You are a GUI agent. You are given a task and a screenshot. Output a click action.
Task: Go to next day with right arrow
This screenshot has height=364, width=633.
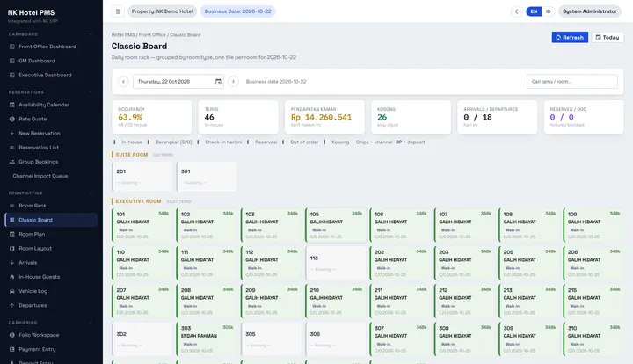[233, 82]
